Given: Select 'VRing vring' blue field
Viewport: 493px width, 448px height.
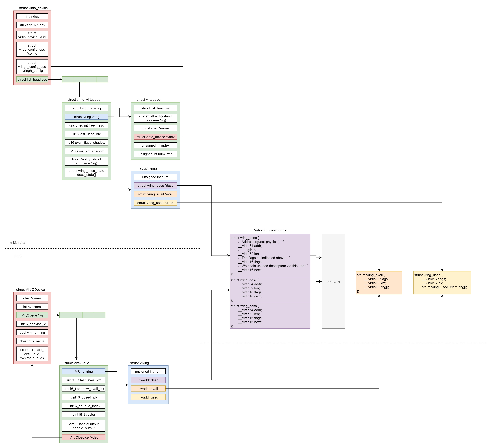Looking at the screenshot, I should click(84, 371).
